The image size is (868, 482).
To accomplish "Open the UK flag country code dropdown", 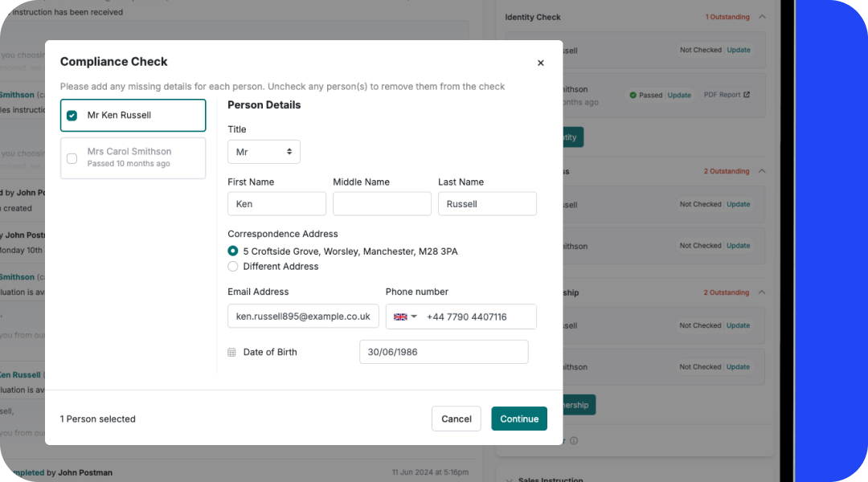I will click(405, 317).
